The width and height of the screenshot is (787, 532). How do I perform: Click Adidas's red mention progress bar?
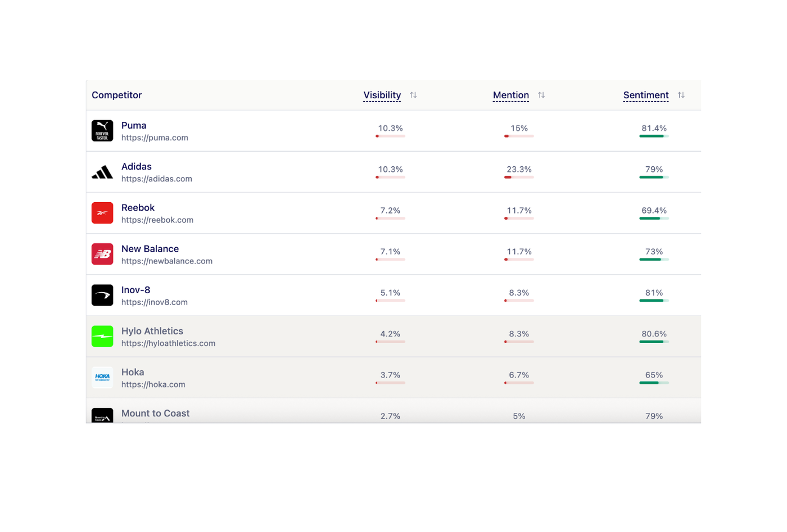[519, 177]
